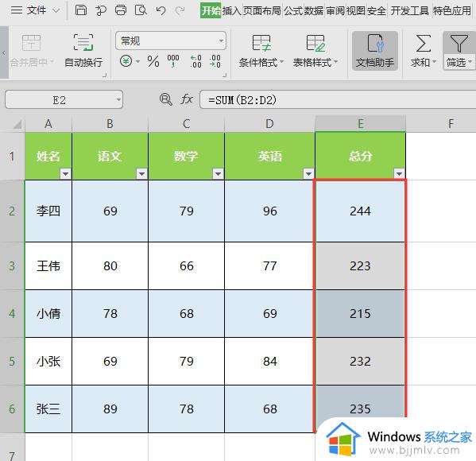The height and width of the screenshot is (461, 476).
Task: Open the 文件 menu
Action: click(36, 10)
